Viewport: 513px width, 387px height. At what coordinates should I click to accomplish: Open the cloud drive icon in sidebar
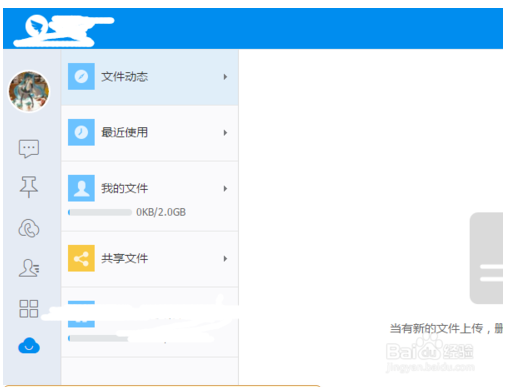(x=29, y=345)
